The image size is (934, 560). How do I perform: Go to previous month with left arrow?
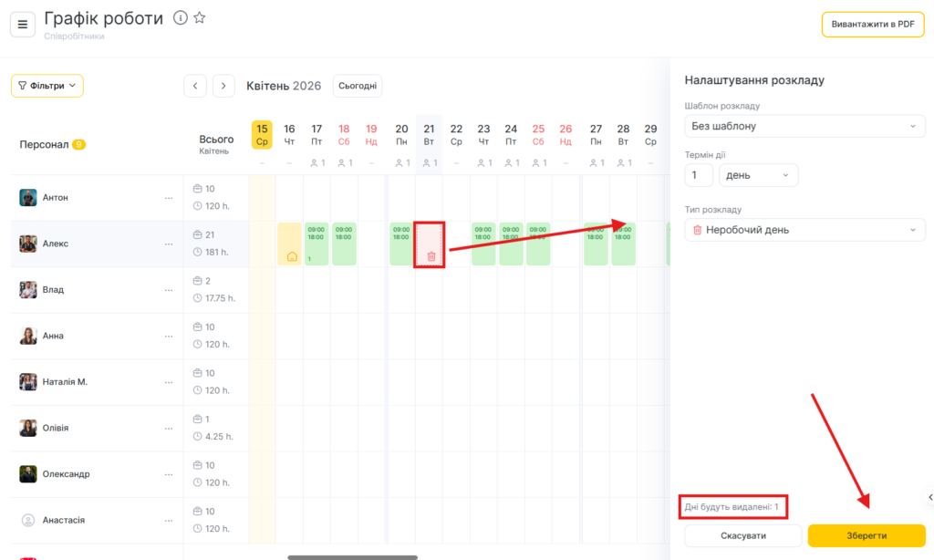pyautogui.click(x=195, y=86)
